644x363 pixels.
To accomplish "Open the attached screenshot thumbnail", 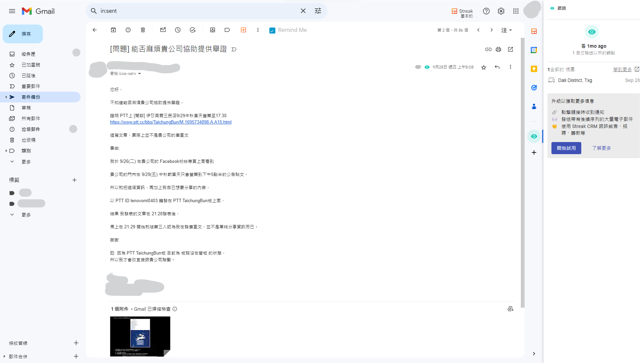I will pyautogui.click(x=140, y=336).
